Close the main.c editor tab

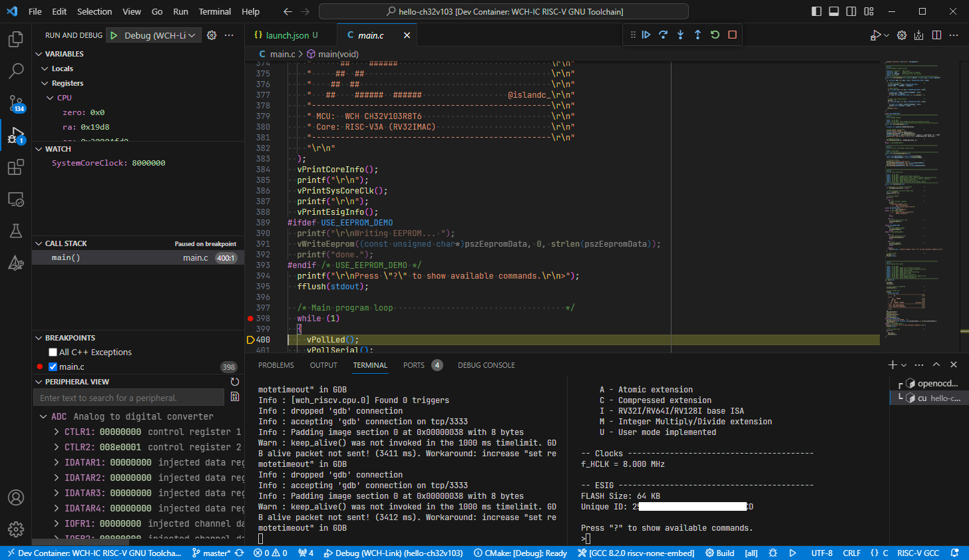[x=407, y=35]
